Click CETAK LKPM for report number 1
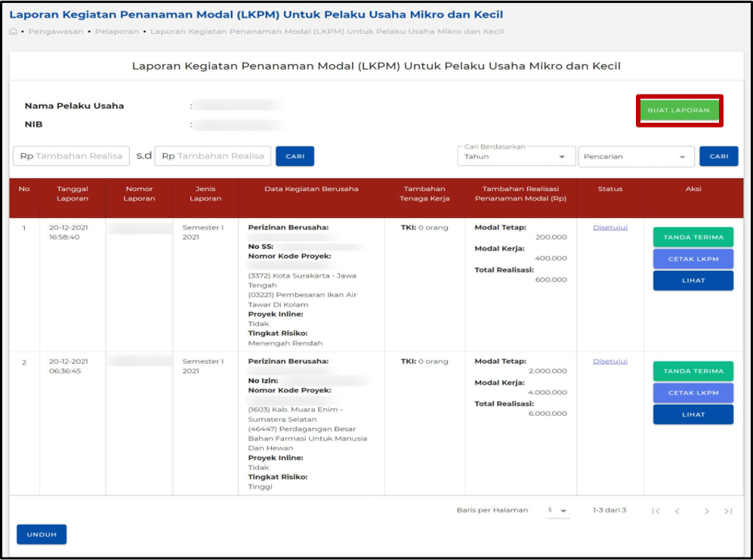753x560 pixels. (693, 260)
